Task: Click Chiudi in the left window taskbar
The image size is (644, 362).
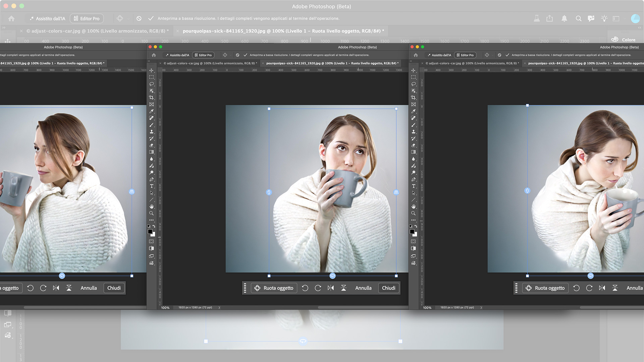Action: point(114,288)
